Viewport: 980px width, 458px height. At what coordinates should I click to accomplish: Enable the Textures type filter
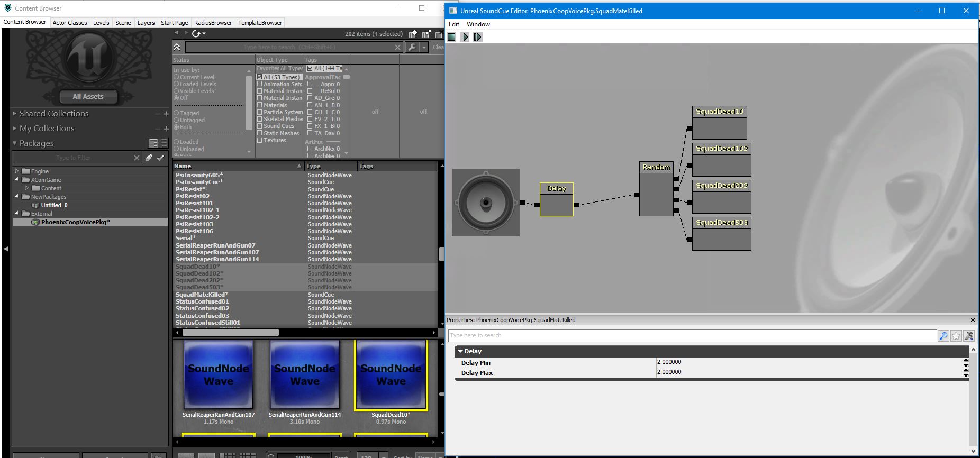[260, 140]
